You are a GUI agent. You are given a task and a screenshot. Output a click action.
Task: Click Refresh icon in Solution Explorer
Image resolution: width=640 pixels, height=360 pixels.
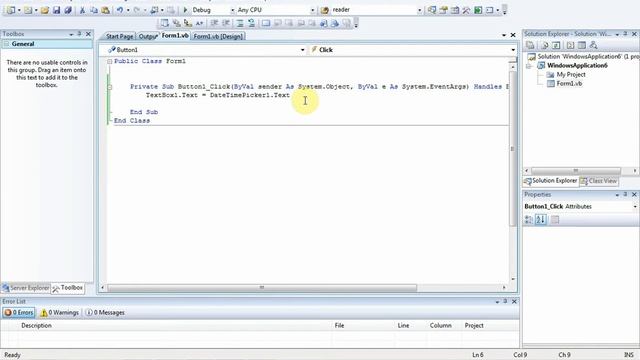coord(556,45)
